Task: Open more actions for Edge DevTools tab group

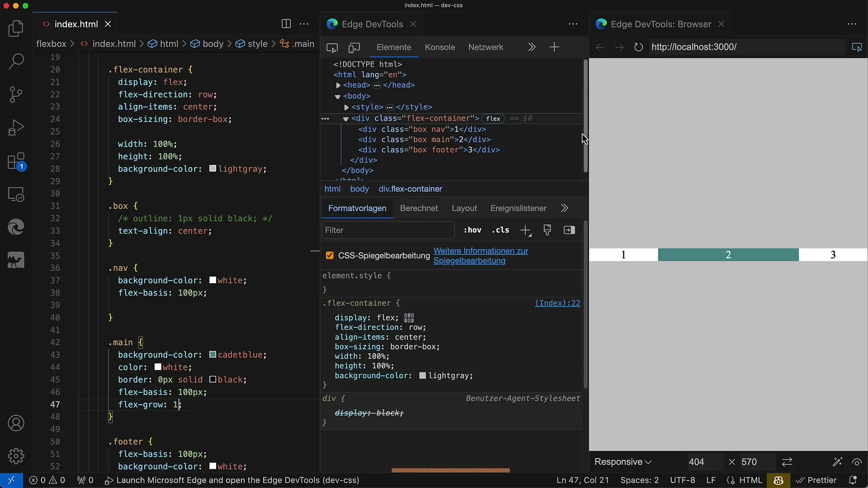Action: coord(573,24)
